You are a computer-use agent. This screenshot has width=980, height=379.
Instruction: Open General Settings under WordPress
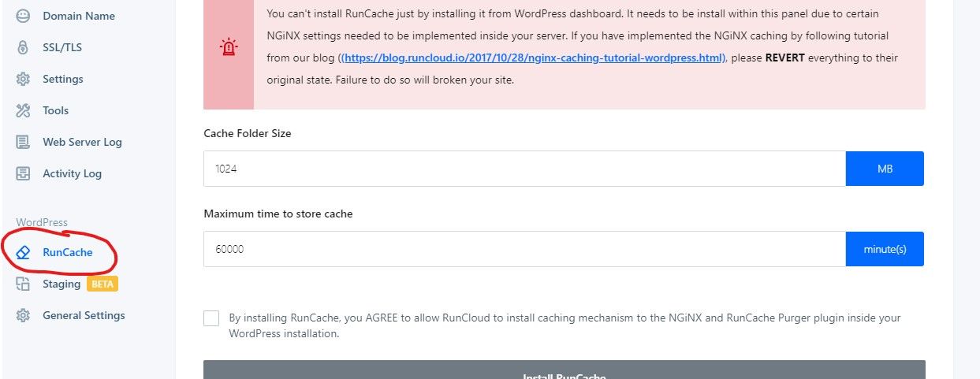pyautogui.click(x=84, y=315)
